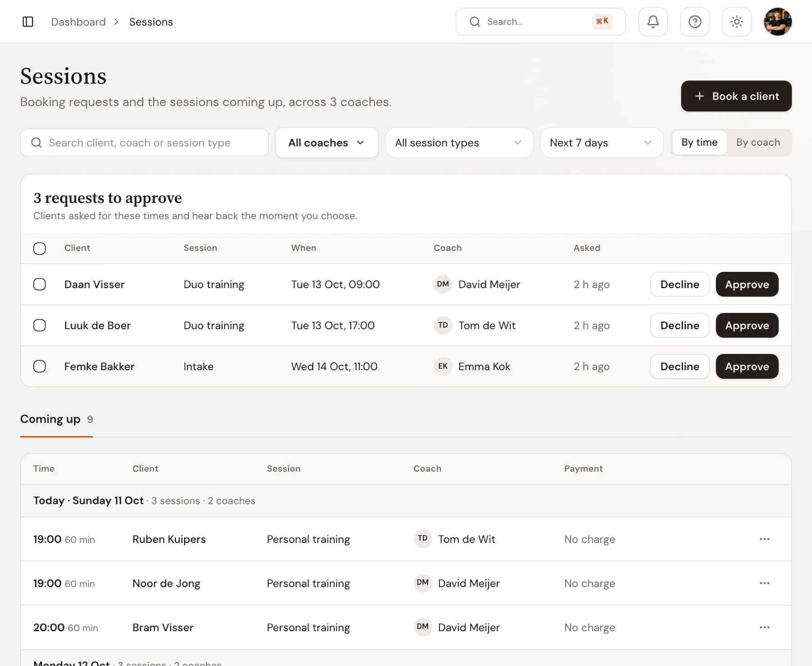Viewport: 812px width, 666px height.
Task: Approve Daan Visser's request
Action: pos(747,285)
